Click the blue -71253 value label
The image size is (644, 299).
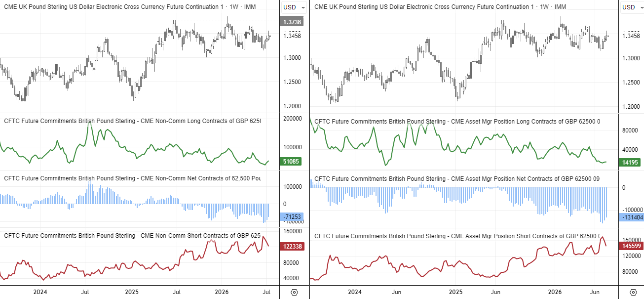point(292,217)
